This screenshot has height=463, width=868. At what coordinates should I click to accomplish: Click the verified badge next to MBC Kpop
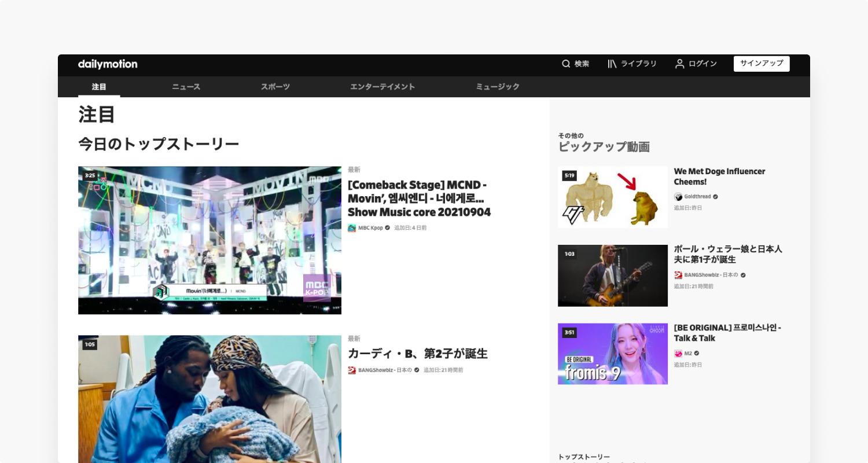388,228
